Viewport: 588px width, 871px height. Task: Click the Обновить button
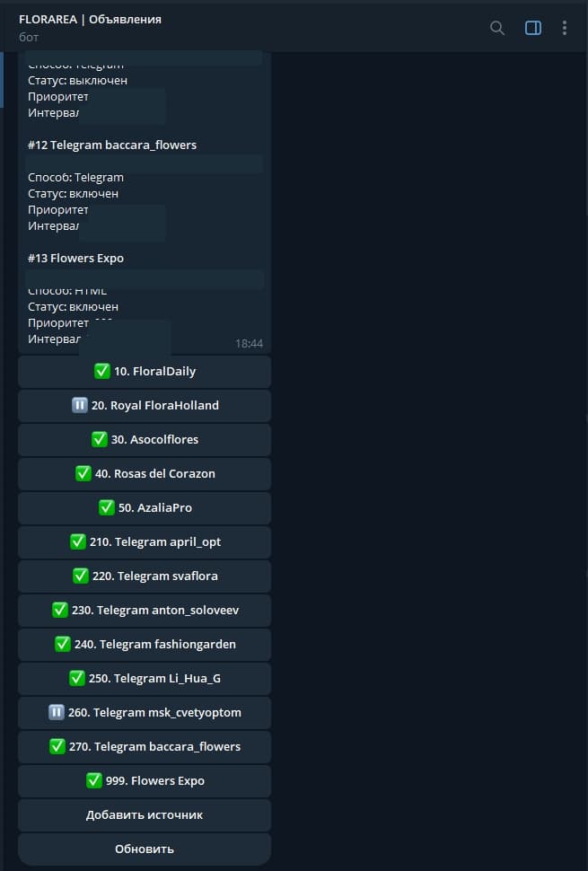click(x=145, y=849)
